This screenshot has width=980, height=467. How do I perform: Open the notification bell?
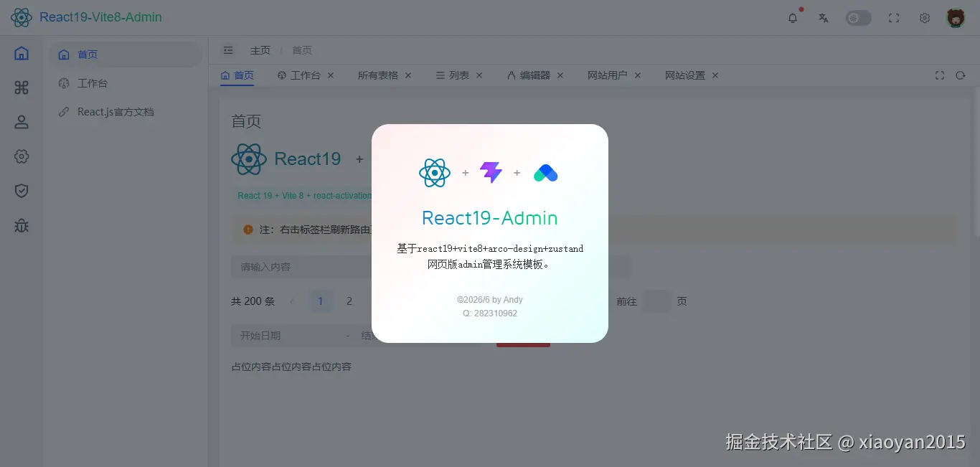pyautogui.click(x=793, y=18)
